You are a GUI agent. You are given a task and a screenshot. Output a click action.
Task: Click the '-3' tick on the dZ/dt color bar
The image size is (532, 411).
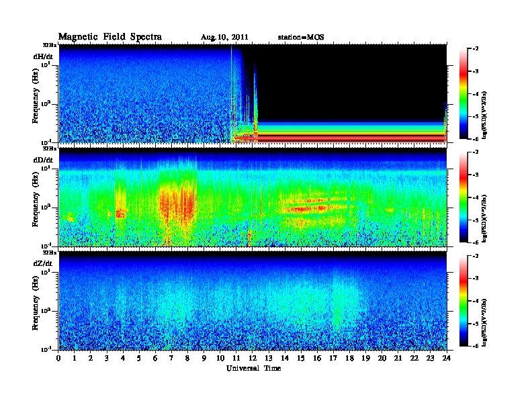(476, 279)
